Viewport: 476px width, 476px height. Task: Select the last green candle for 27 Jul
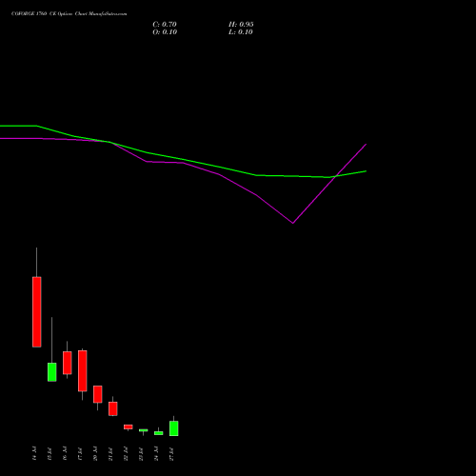tap(174, 428)
